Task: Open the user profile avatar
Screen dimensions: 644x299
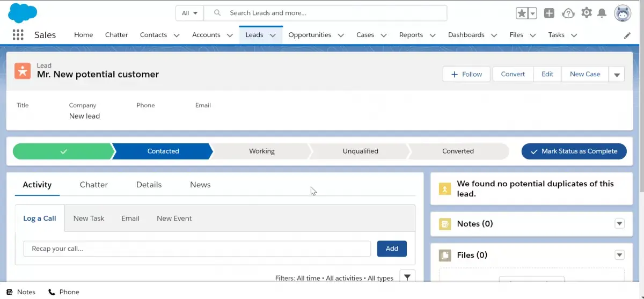Action: [623, 13]
